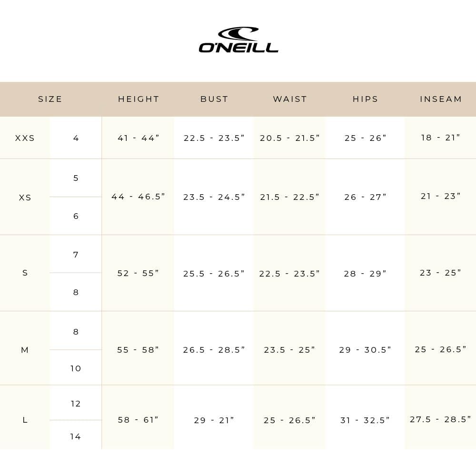Select the L size label

[x=25, y=420]
